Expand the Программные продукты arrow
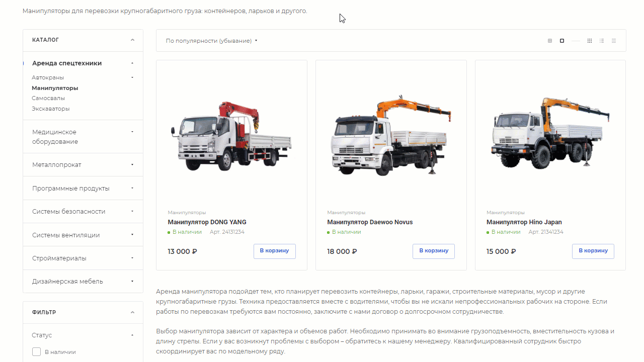The width and height of the screenshot is (644, 362). [132, 188]
